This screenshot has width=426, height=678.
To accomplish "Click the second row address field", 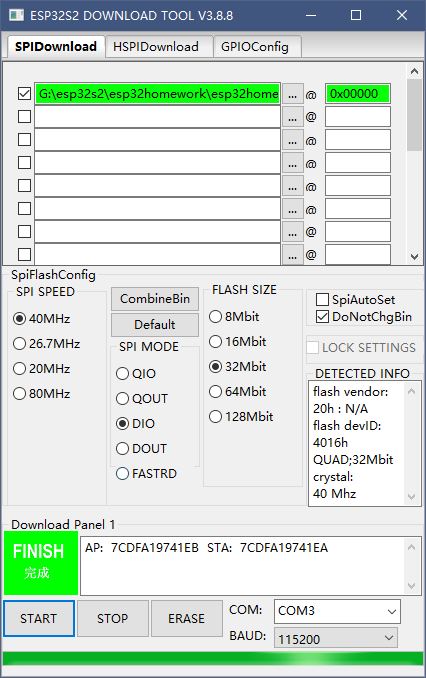I will tap(358, 117).
